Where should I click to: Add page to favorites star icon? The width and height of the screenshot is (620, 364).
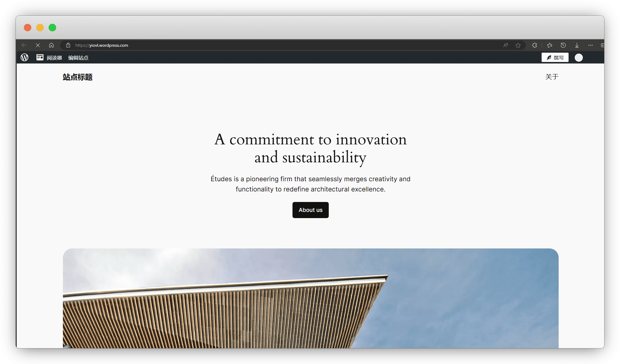(518, 45)
